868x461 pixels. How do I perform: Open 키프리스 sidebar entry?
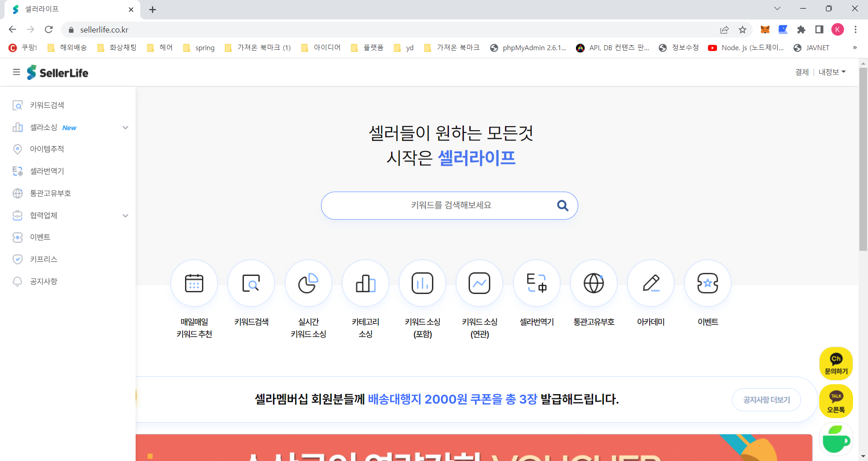point(43,259)
